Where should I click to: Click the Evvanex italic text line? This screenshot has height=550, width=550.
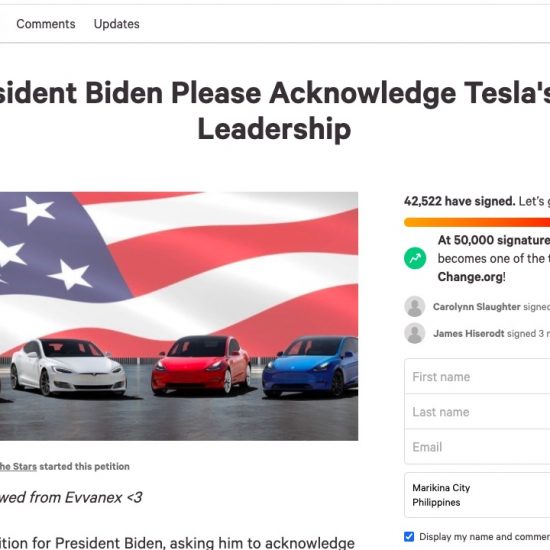pos(71,497)
